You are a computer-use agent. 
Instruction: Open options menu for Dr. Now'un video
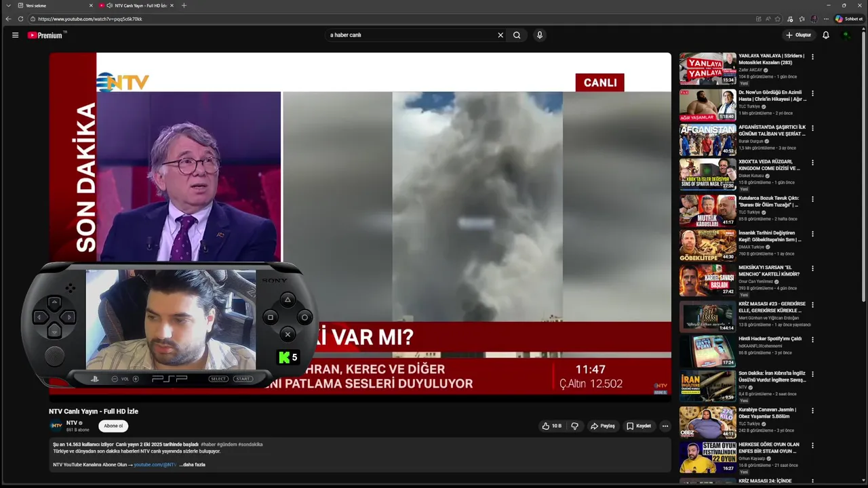tap(812, 93)
